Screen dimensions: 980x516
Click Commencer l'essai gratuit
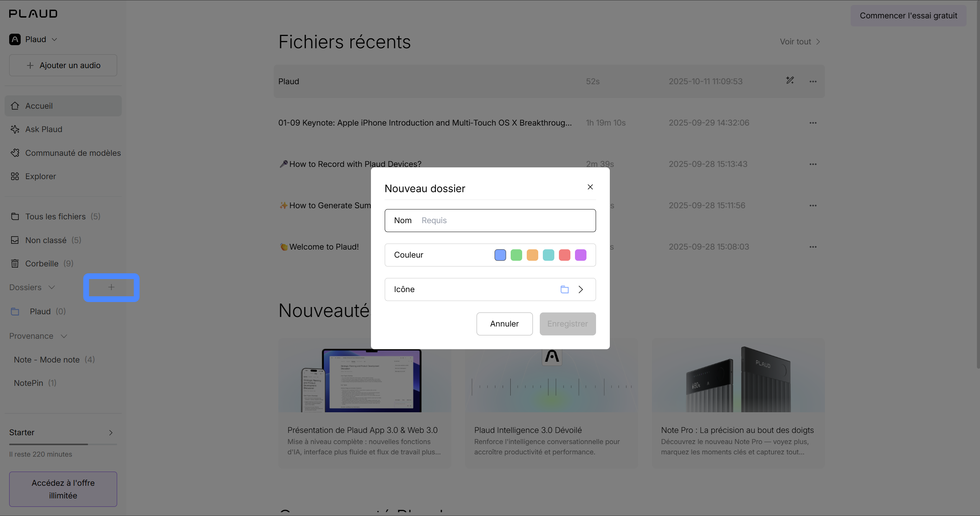pos(908,16)
